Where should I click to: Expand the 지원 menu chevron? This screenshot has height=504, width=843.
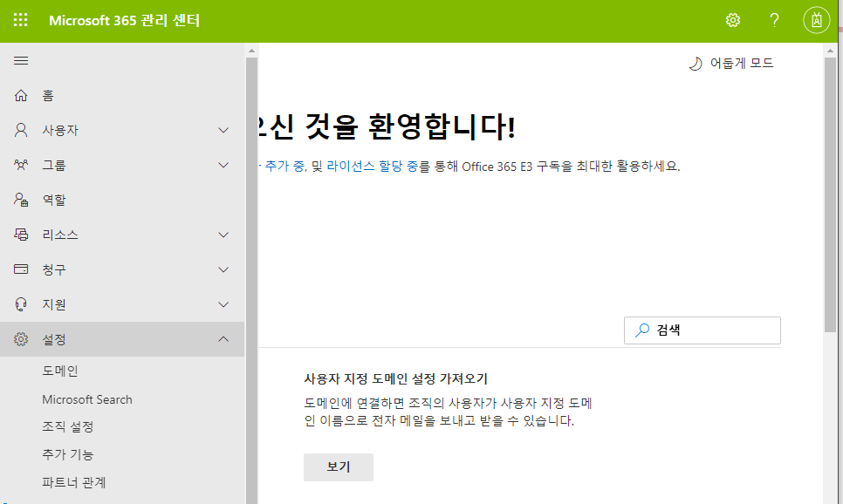point(223,304)
